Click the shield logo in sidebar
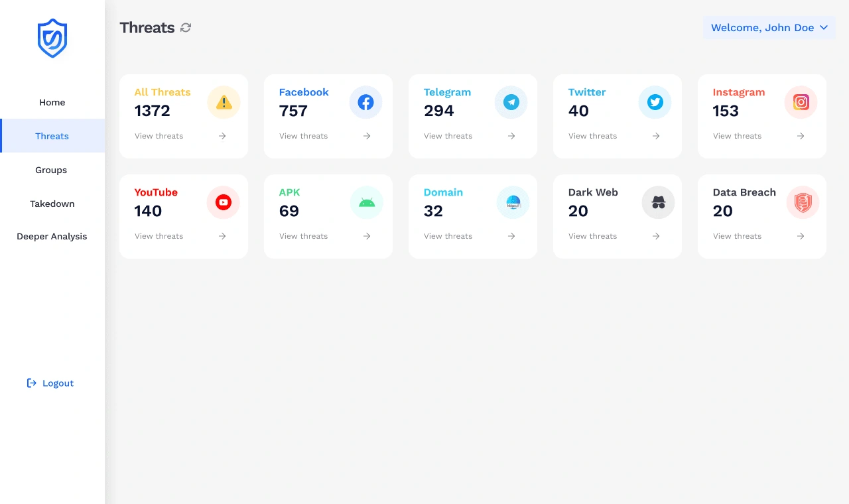 click(x=52, y=38)
